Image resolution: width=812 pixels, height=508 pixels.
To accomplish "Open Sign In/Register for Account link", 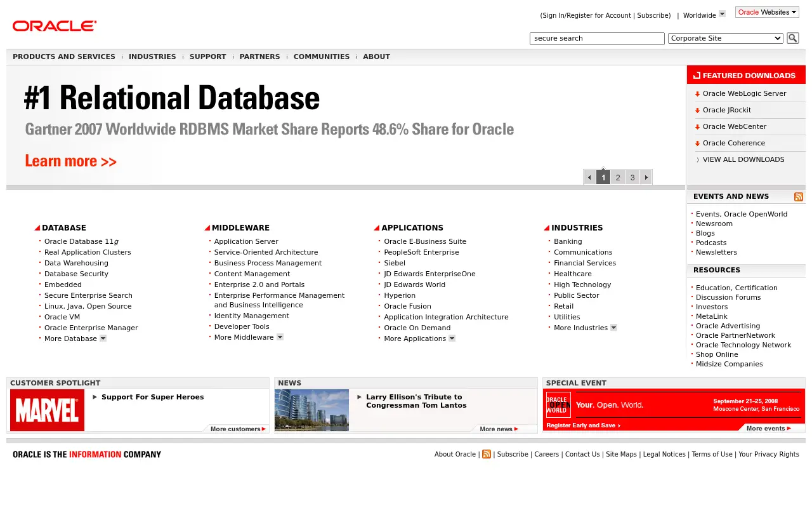I will coord(586,15).
